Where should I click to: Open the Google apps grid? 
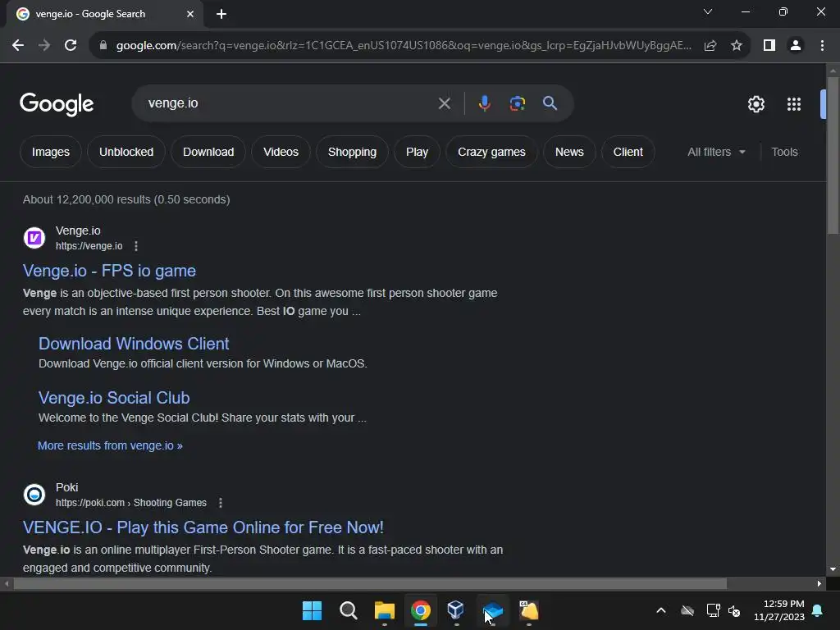pyautogui.click(x=794, y=104)
